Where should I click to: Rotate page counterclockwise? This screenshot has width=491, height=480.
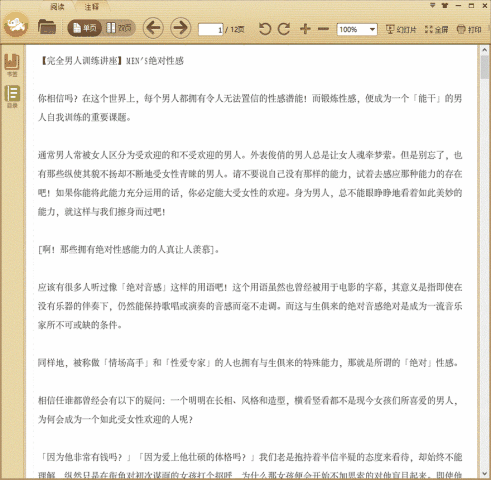coord(265,29)
